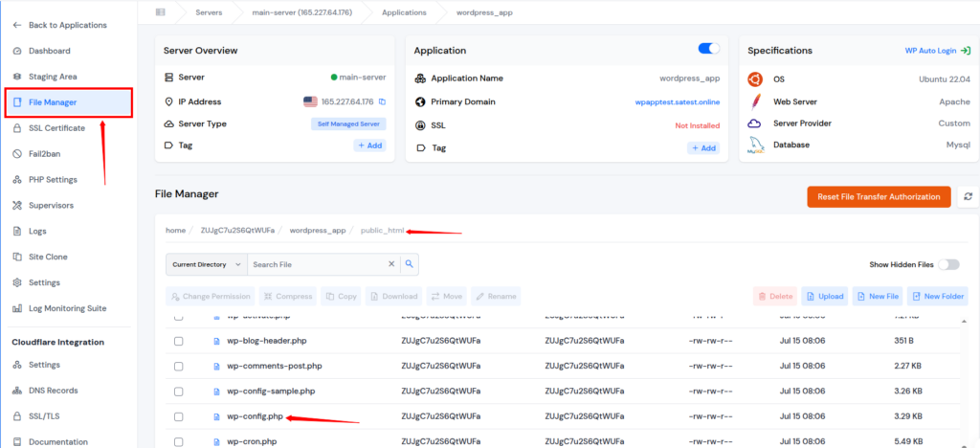
Task: Click the Documentation icon in sidebar
Action: pos(17,441)
